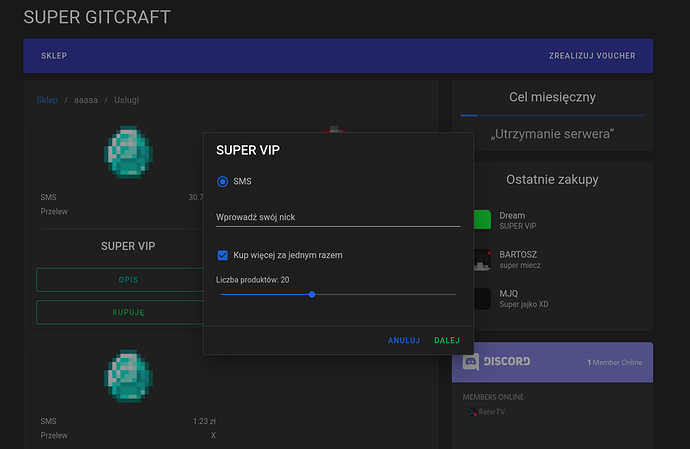Click the 'aaaaa' breadcrumb

point(86,100)
